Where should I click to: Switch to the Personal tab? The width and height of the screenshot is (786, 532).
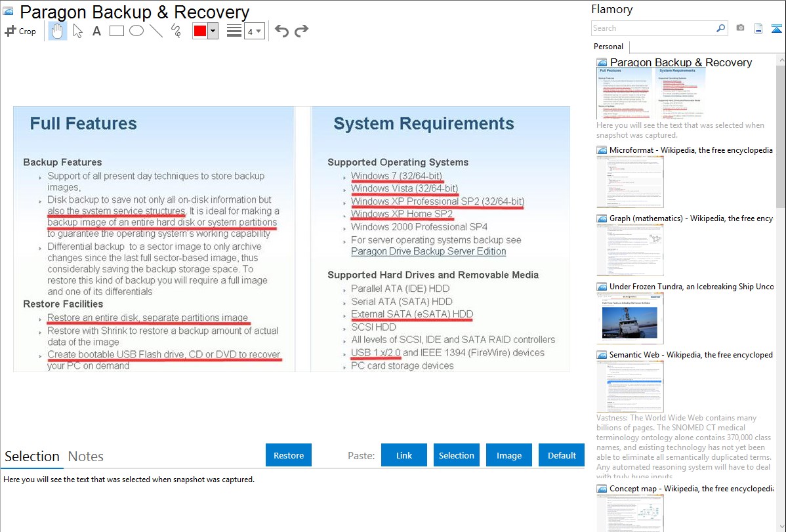(609, 47)
